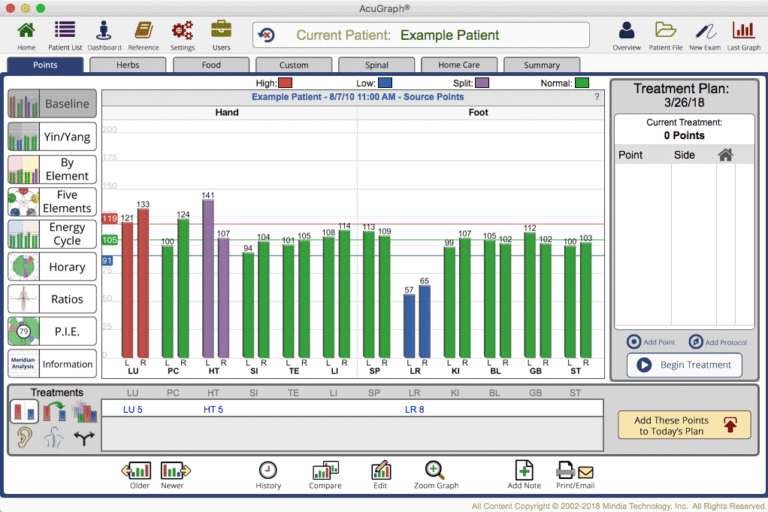The image size is (768, 512).
Task: Click the red 119 high threshold marker
Action: [x=110, y=219]
